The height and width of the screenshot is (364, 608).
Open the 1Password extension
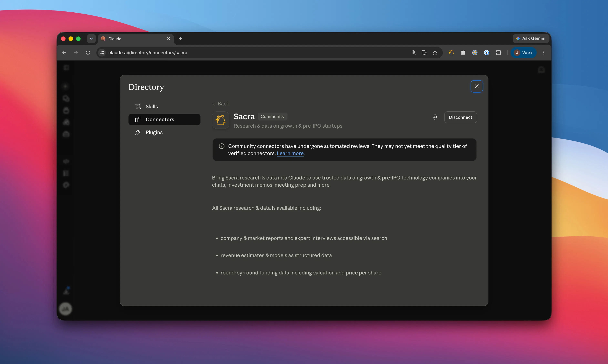click(x=486, y=52)
